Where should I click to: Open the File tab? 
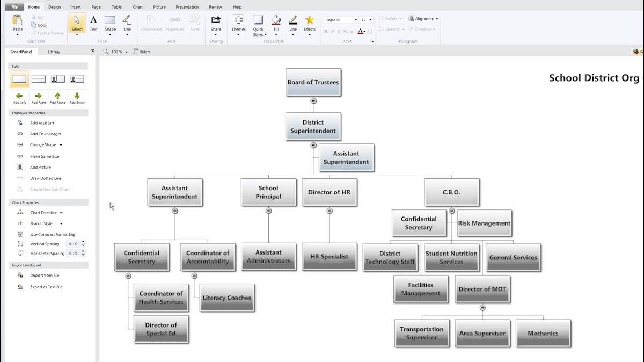[15, 7]
